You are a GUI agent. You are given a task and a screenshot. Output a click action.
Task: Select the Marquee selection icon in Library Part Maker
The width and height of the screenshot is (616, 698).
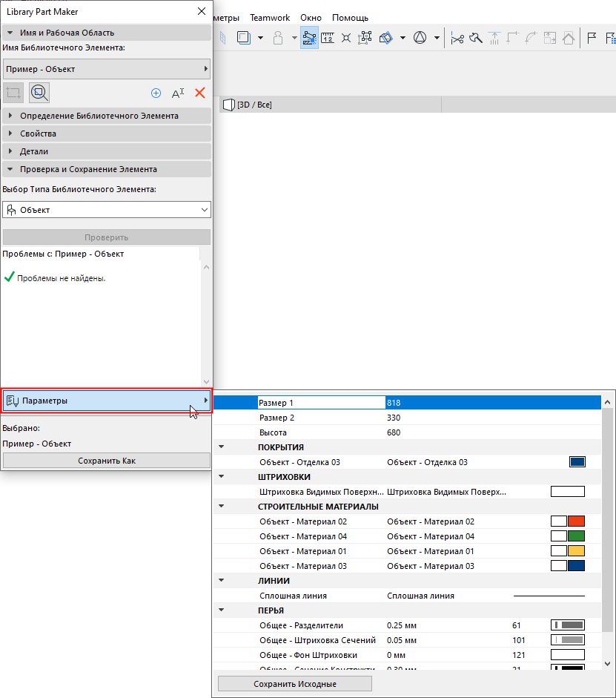[x=12, y=92]
